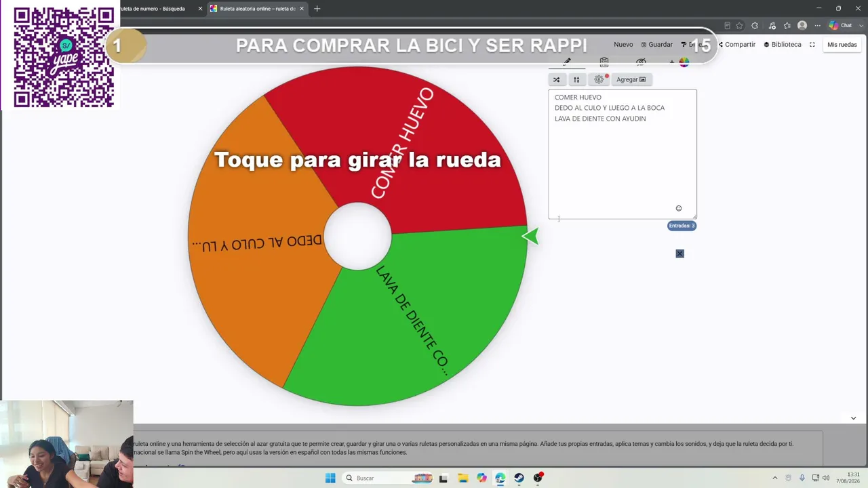Viewport: 868px width, 488px height.
Task: Spin the wheel by clicking its center
Action: click(357, 236)
